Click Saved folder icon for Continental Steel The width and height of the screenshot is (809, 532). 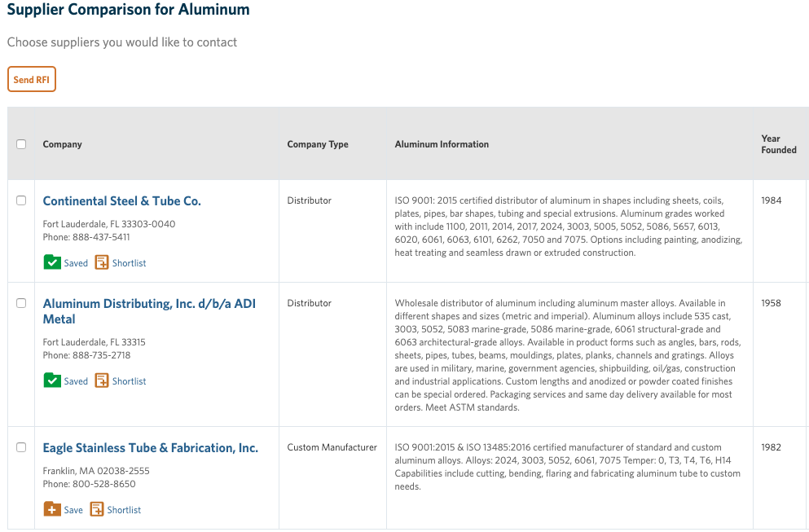coord(52,262)
